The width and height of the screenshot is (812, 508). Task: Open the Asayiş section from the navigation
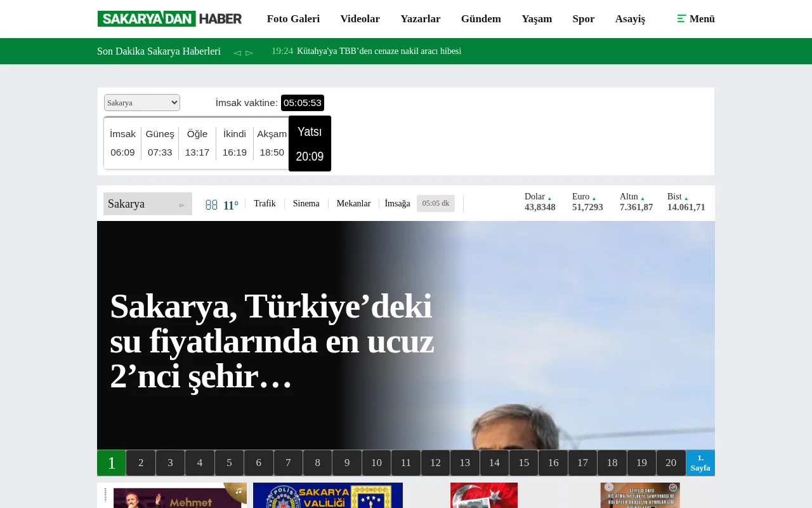tap(630, 19)
